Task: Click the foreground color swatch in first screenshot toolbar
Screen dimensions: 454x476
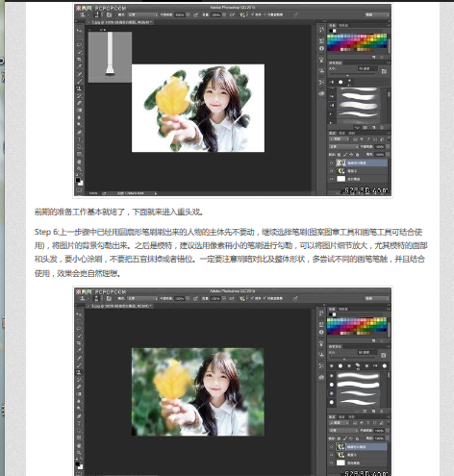Action: tap(78, 180)
